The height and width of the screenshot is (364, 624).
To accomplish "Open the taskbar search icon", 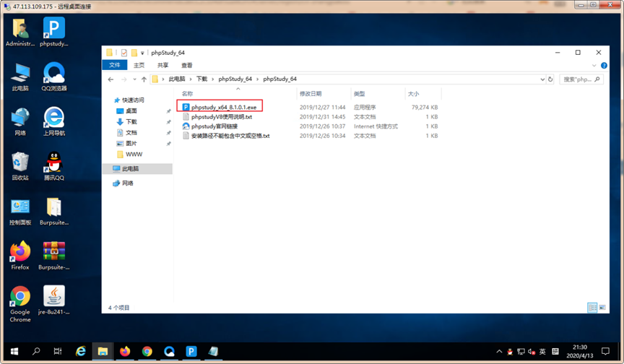I will tap(36, 351).
